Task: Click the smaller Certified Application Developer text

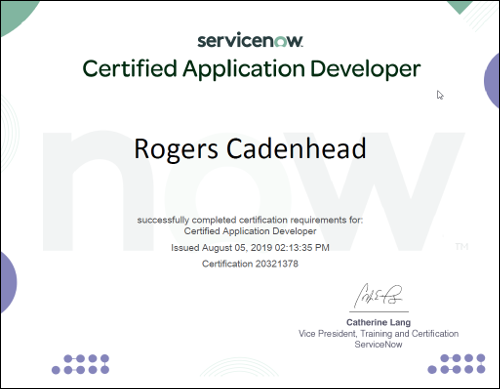Action: point(250,231)
